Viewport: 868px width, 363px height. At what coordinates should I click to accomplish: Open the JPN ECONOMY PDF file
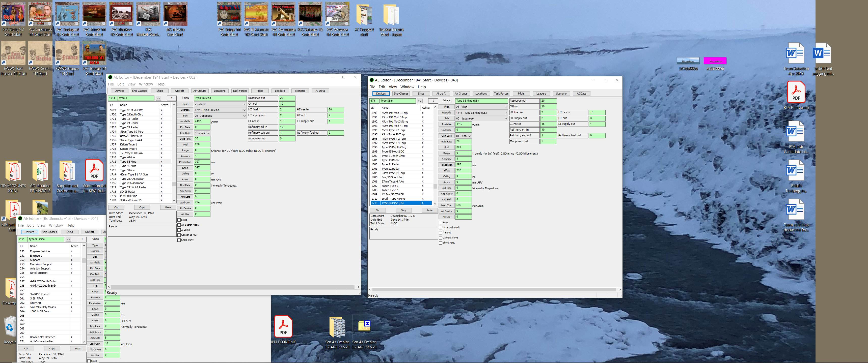point(283,330)
